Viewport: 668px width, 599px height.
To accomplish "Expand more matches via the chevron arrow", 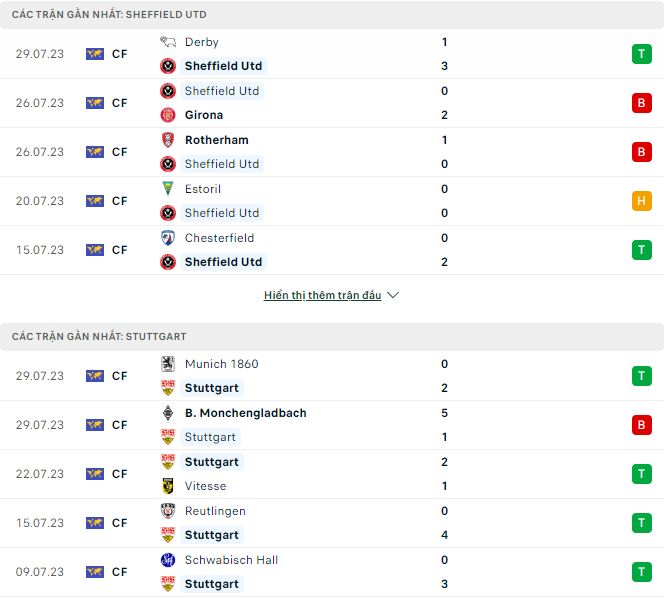I will pos(393,296).
